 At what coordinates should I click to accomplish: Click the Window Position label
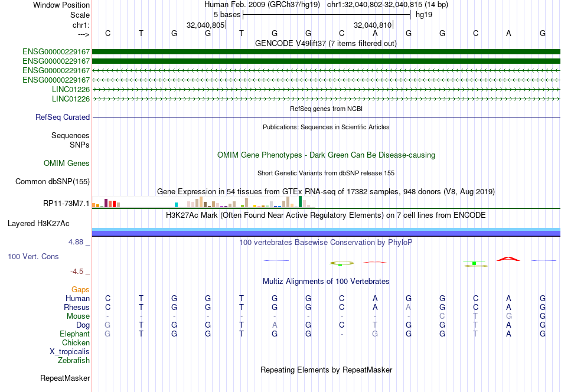(61, 5)
